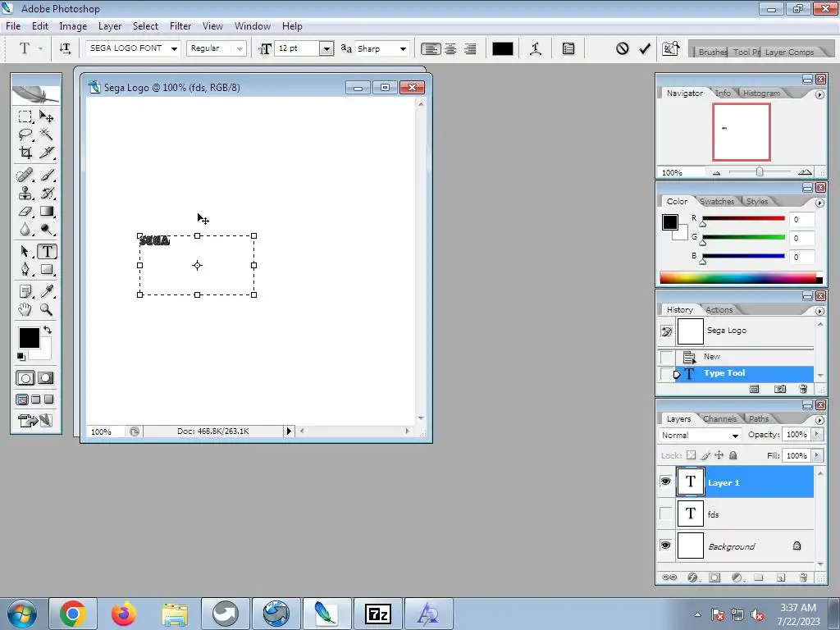Select the Healing Brush tool

coord(25,176)
